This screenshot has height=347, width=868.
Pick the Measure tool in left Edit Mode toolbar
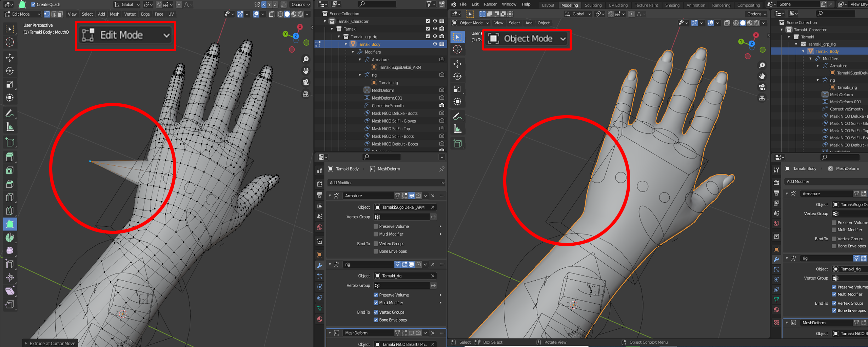click(10, 127)
